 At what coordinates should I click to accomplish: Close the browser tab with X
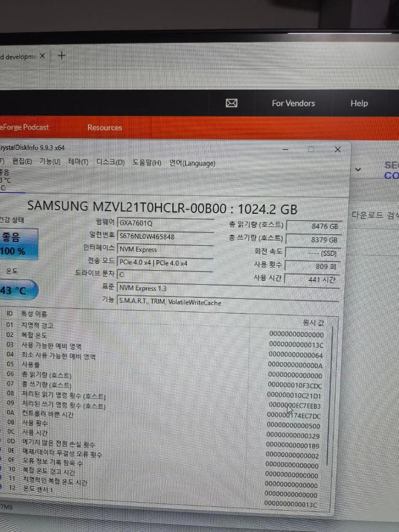[x=43, y=56]
